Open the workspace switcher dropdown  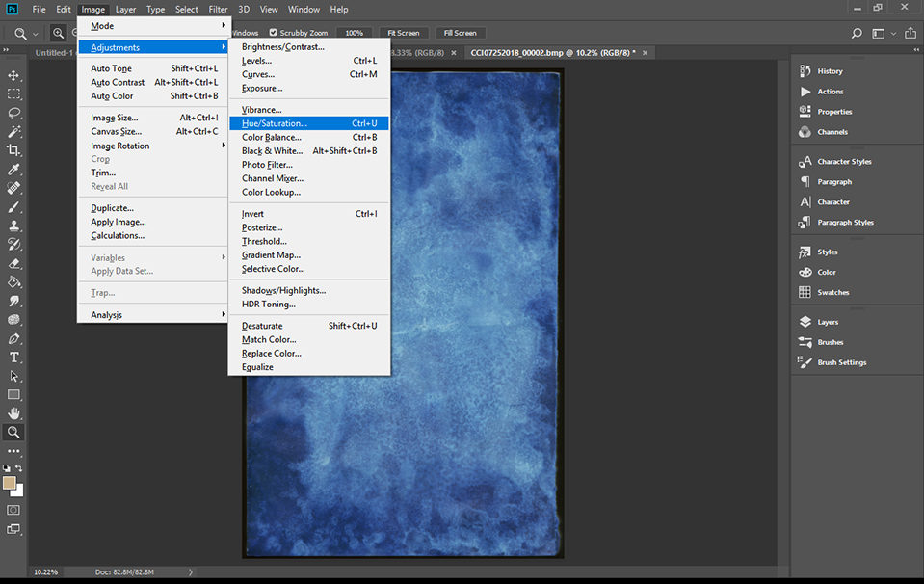coord(882,33)
